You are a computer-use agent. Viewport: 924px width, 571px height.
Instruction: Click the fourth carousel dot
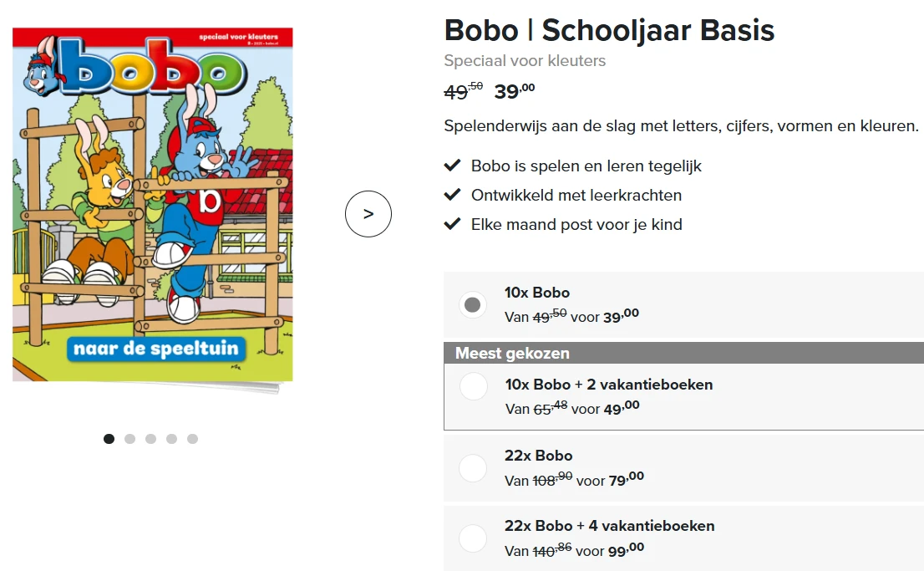pyautogui.click(x=172, y=438)
